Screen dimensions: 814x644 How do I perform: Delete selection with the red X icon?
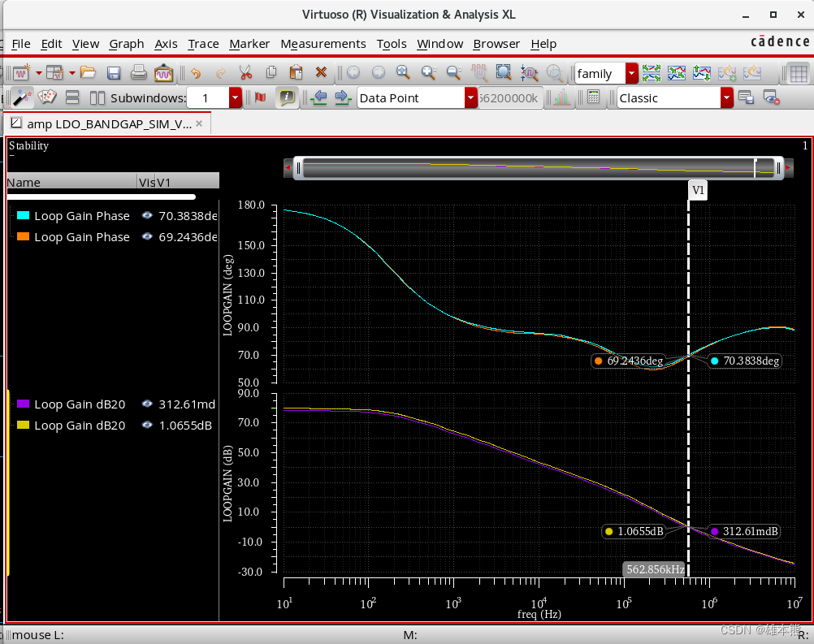tap(322, 72)
